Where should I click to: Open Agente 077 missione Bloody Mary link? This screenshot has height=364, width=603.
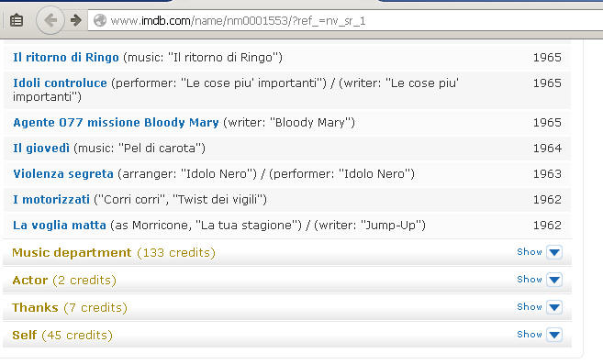(116, 123)
